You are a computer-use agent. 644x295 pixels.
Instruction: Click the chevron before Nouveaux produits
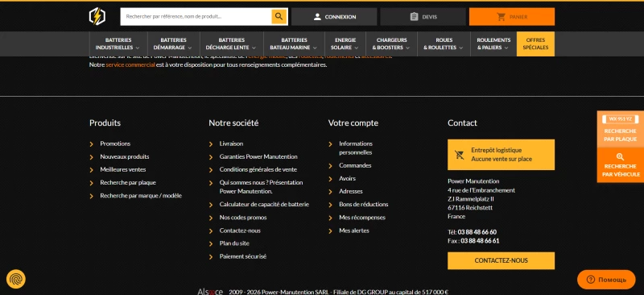click(x=92, y=157)
